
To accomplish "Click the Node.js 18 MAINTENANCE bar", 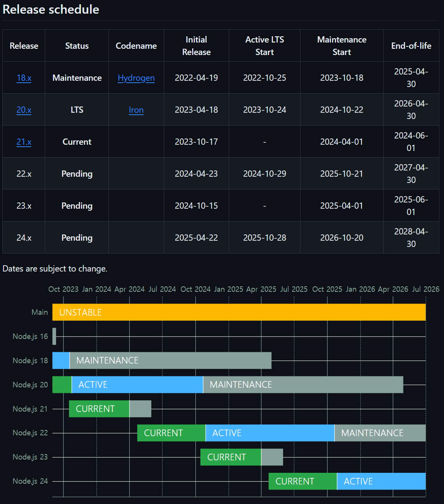I will click(x=170, y=360).
